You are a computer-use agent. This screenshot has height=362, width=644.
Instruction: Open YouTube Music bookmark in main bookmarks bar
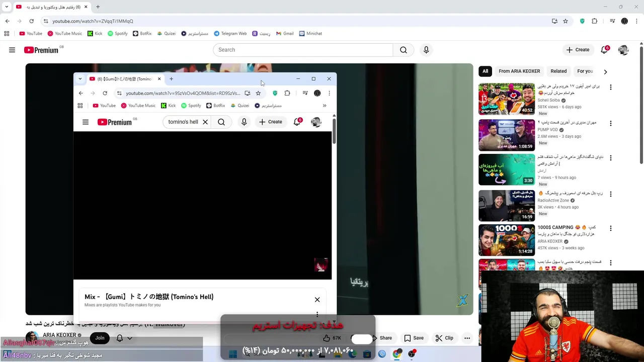65,34
